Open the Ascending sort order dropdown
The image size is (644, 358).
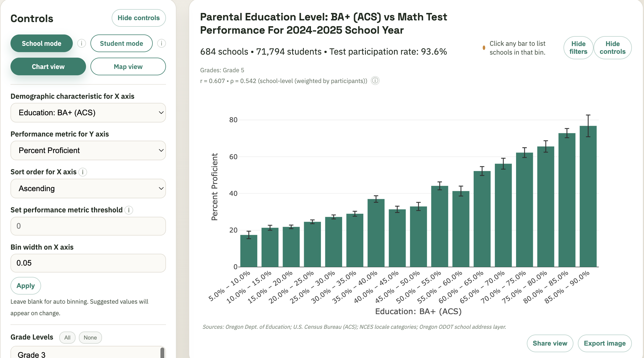click(88, 188)
